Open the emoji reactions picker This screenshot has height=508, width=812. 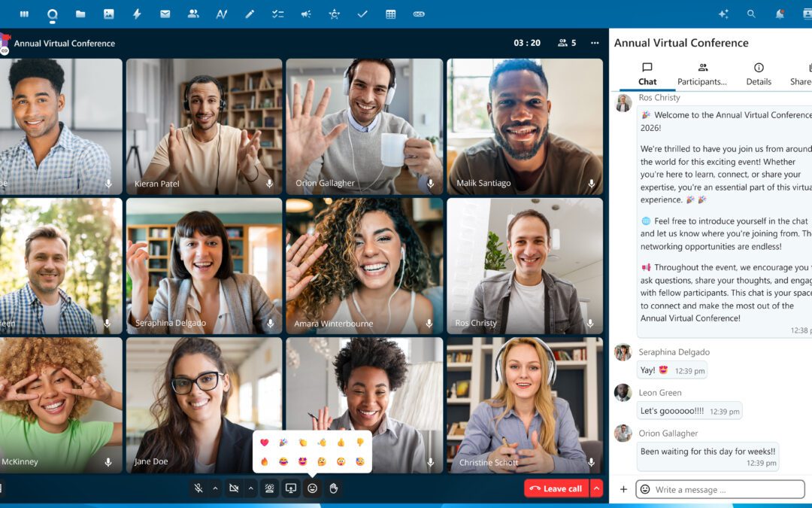pos(312,488)
